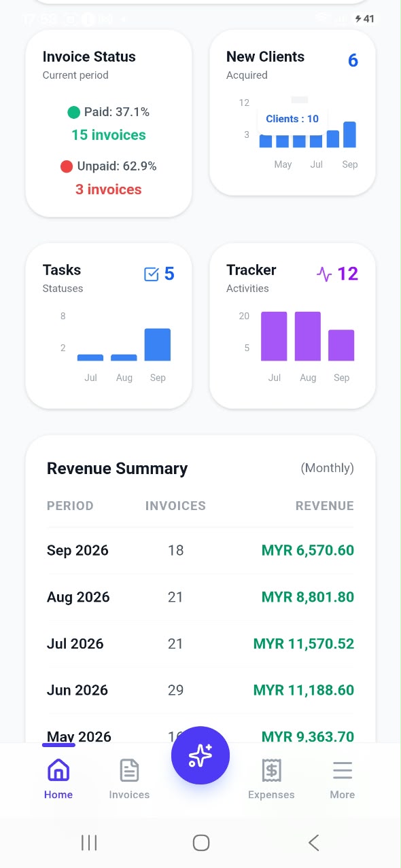The width and height of the screenshot is (401, 868).
Task: Tap the 3 invoices unpaid link
Action: [109, 189]
